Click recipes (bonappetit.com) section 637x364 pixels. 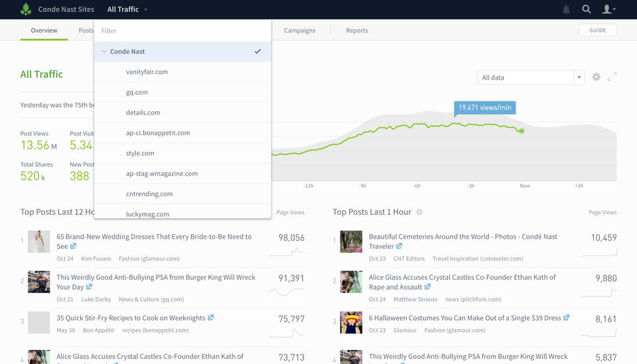pos(155,330)
